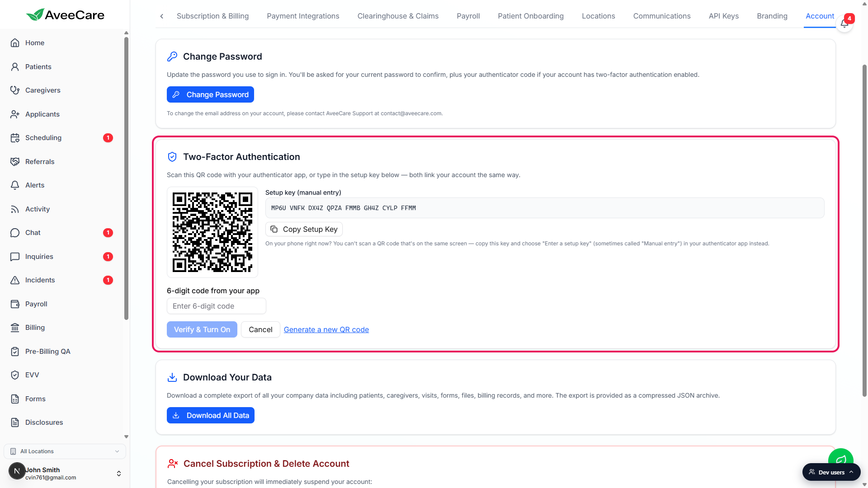This screenshot has height=488, width=868.
Task: Switch to API Keys tab
Action: pos(723,16)
